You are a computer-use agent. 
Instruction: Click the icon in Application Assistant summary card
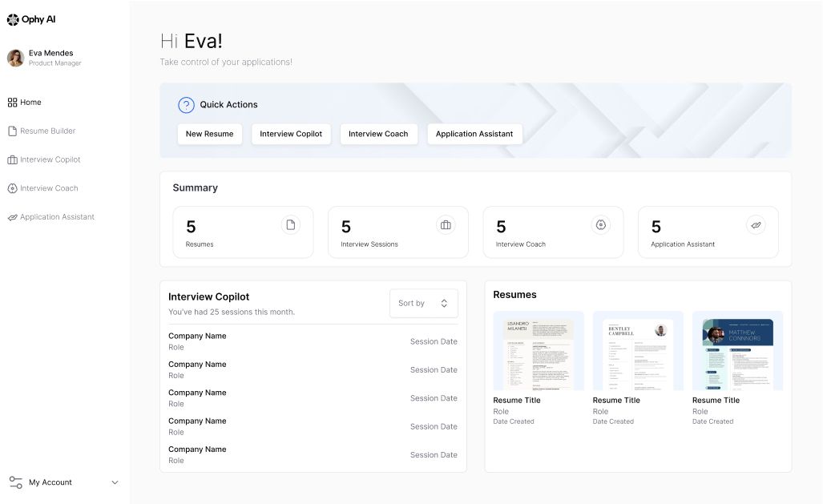point(755,225)
